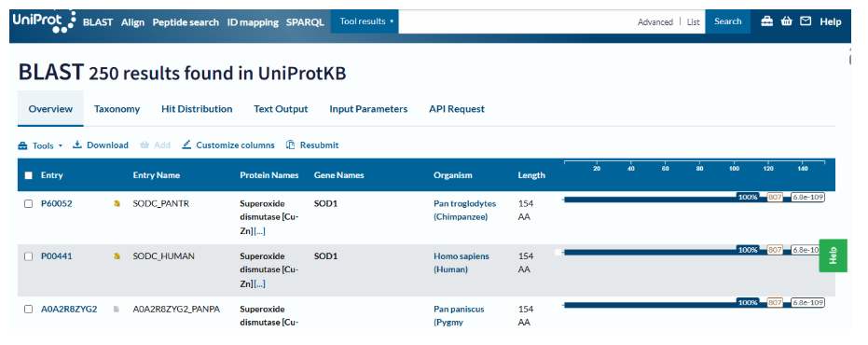Click the SOD1 gene name for P60052
The width and height of the screenshot is (868, 345).
point(325,204)
